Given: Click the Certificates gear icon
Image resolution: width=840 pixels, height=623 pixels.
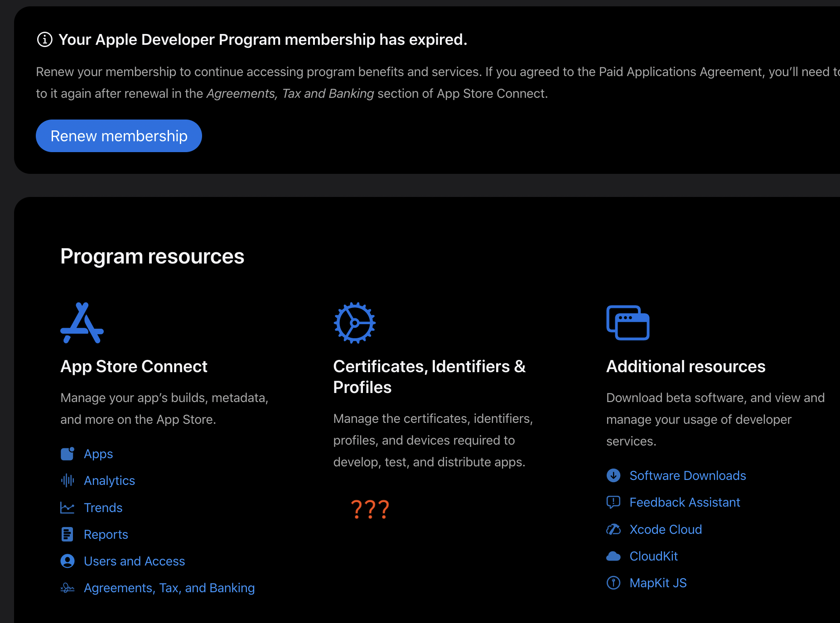Looking at the screenshot, I should tap(354, 323).
